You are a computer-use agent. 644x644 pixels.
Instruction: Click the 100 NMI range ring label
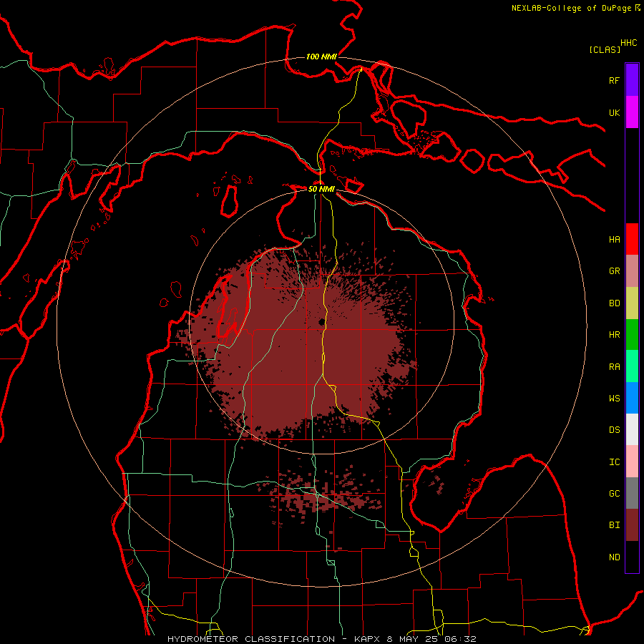[321, 57]
